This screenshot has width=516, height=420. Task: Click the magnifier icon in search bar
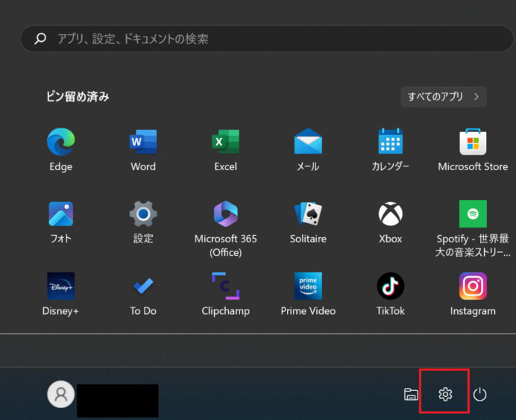(x=40, y=39)
